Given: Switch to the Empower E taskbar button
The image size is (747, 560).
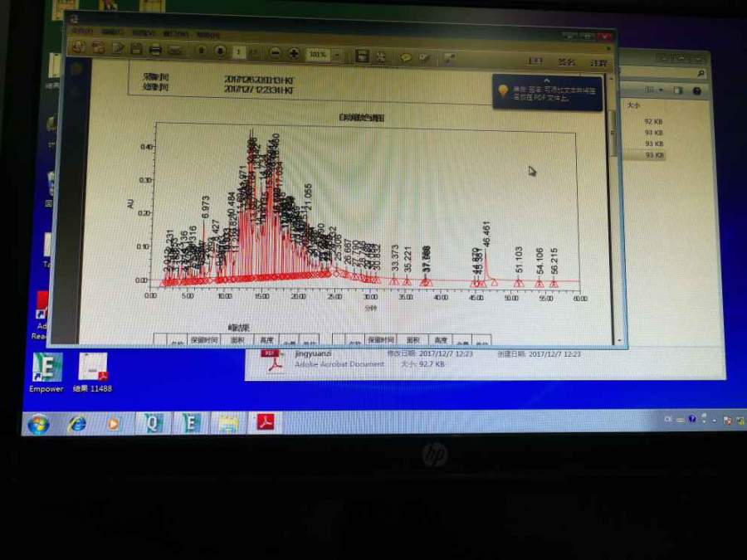Looking at the screenshot, I should pyautogui.click(x=190, y=423).
